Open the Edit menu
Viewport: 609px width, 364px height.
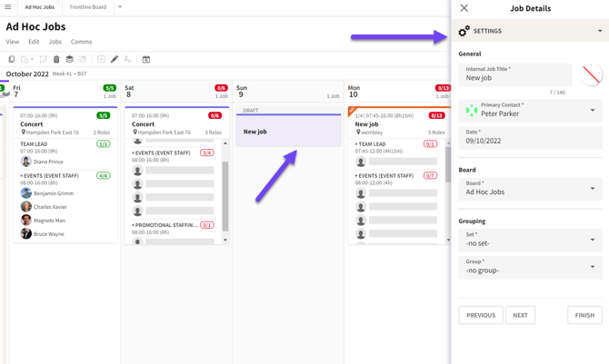[x=34, y=42]
